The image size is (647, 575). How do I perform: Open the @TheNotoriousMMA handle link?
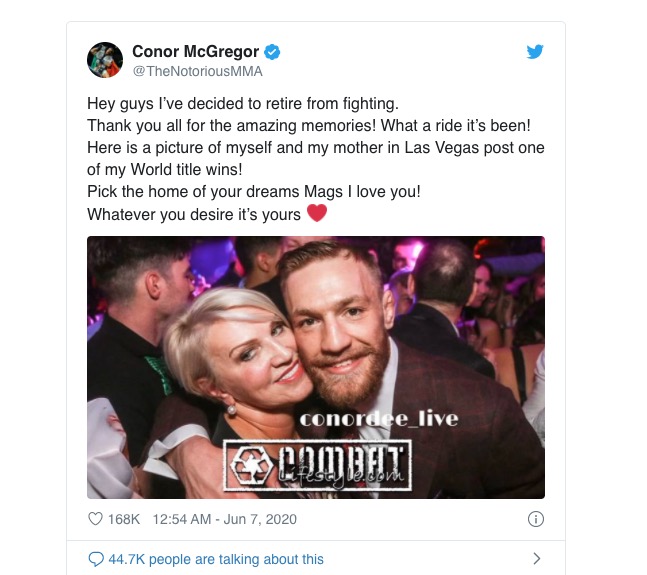[197, 71]
